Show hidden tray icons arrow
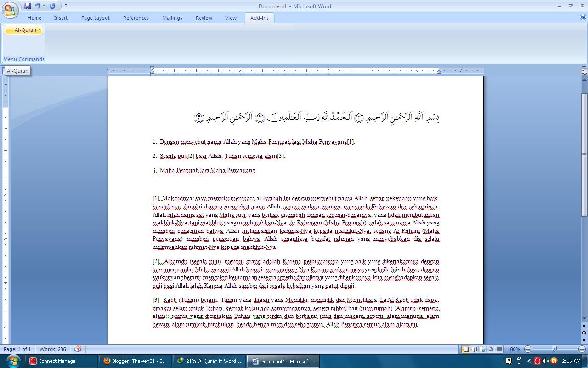Image resolution: width=588 pixels, height=368 pixels. (529, 361)
